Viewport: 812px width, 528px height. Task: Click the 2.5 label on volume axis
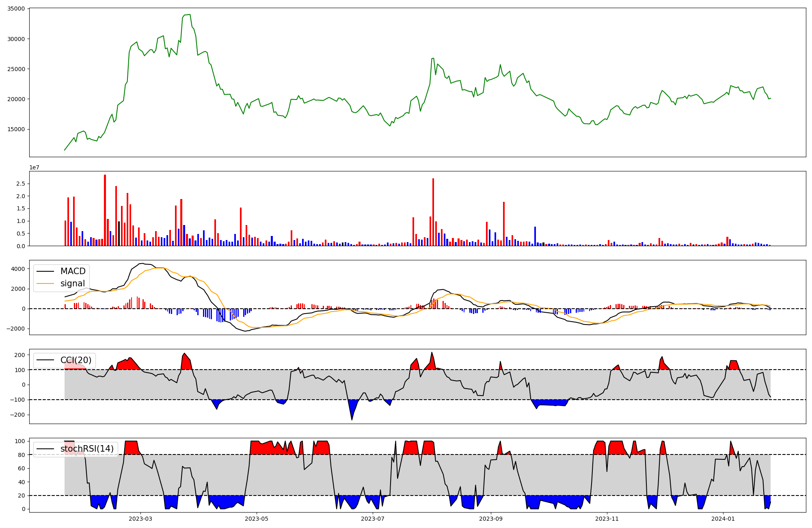pyautogui.click(x=20, y=184)
